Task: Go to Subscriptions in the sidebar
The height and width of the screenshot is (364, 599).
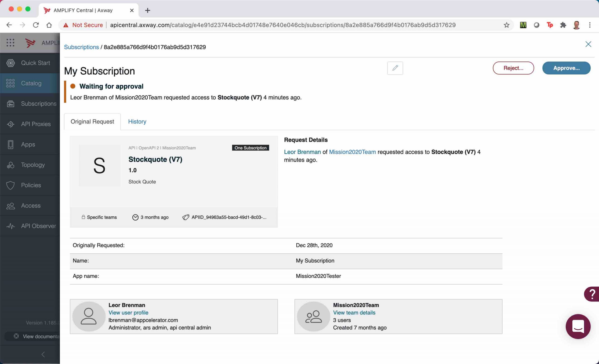Action: click(x=30, y=104)
